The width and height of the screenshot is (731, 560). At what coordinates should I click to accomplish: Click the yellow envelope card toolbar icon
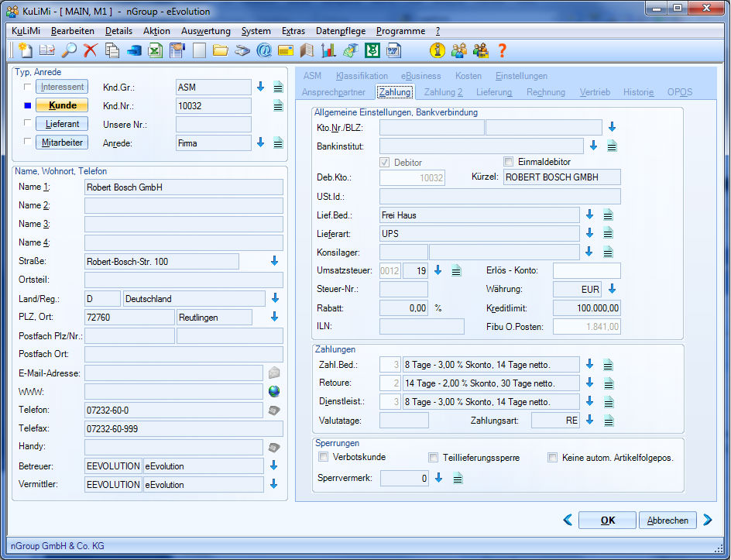click(x=285, y=50)
